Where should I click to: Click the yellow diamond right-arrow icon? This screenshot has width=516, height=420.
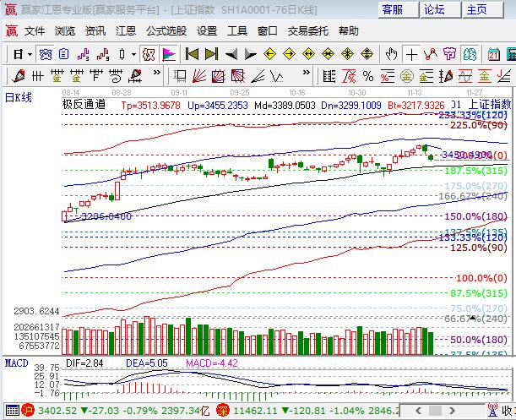click(x=289, y=53)
